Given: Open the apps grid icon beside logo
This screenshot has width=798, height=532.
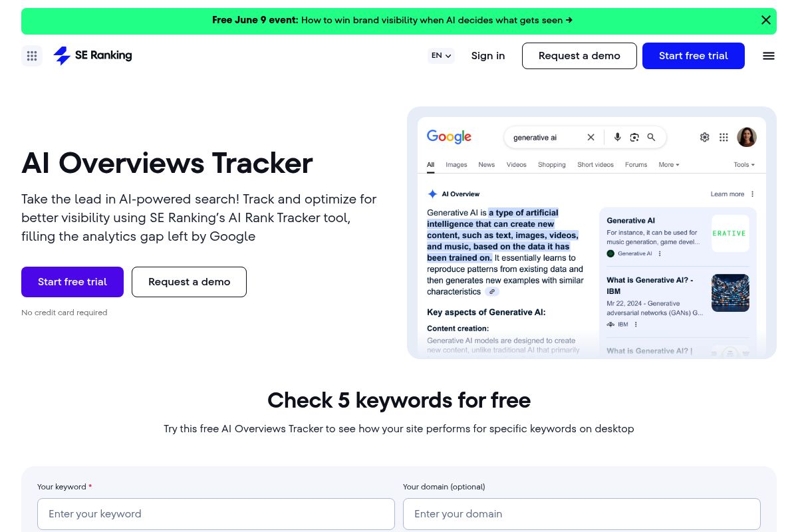Looking at the screenshot, I should (32, 56).
